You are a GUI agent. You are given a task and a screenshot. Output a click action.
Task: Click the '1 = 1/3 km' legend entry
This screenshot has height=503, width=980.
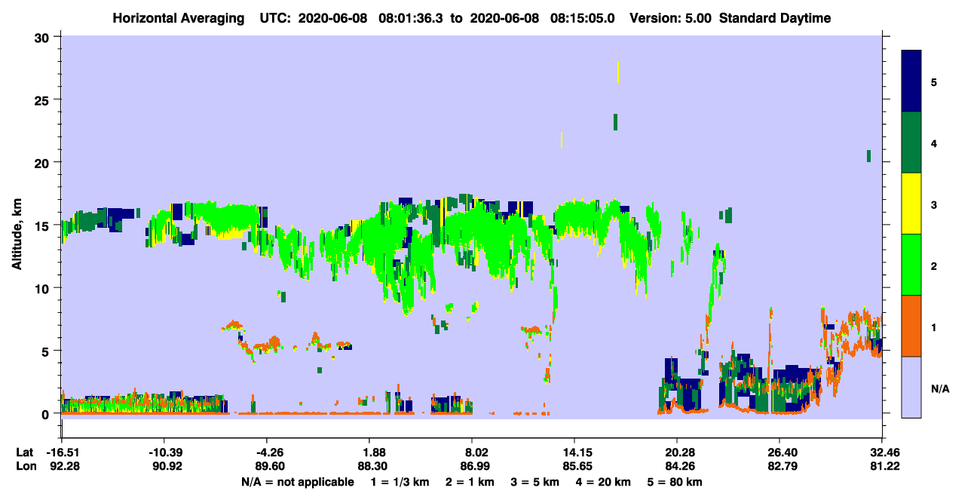400,482
